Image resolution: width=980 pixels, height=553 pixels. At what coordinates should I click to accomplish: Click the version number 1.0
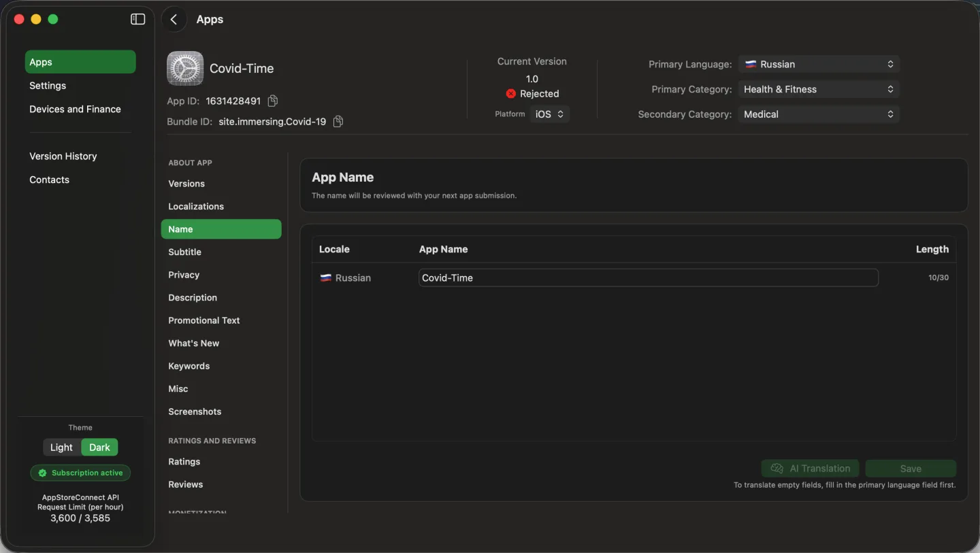pos(532,79)
